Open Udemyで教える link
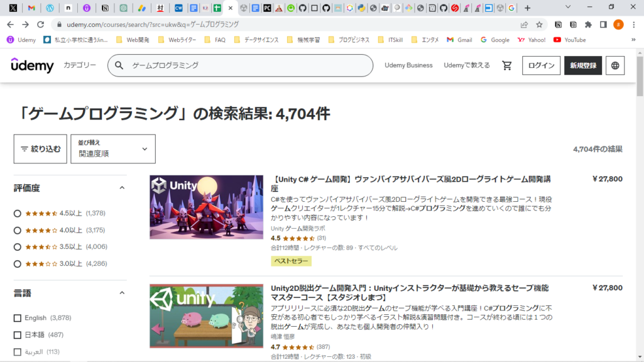The height and width of the screenshot is (362, 644). coord(467,65)
